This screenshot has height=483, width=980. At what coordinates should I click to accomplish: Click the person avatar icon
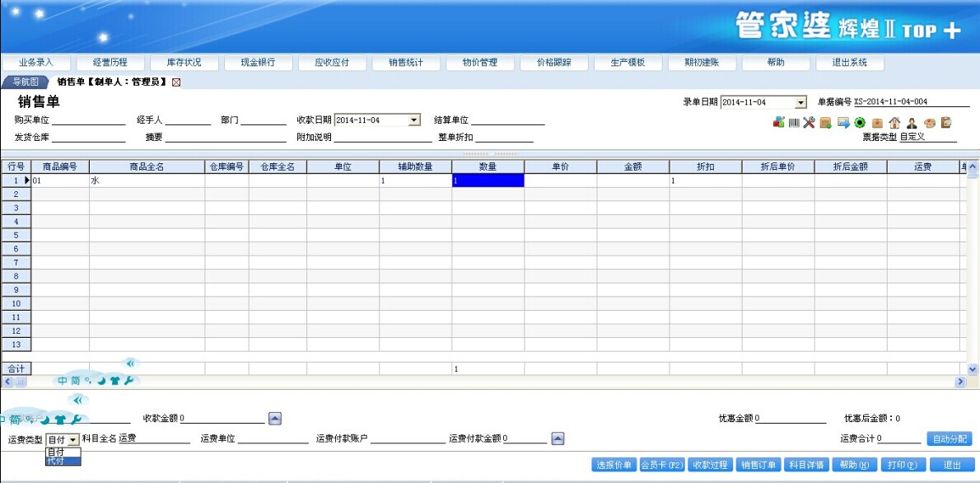click(912, 123)
